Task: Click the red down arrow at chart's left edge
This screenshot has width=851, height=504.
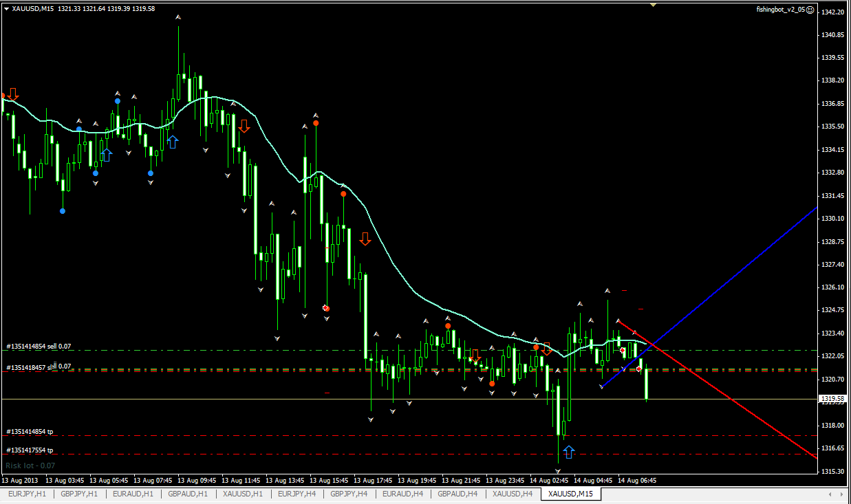Action: 14,94
